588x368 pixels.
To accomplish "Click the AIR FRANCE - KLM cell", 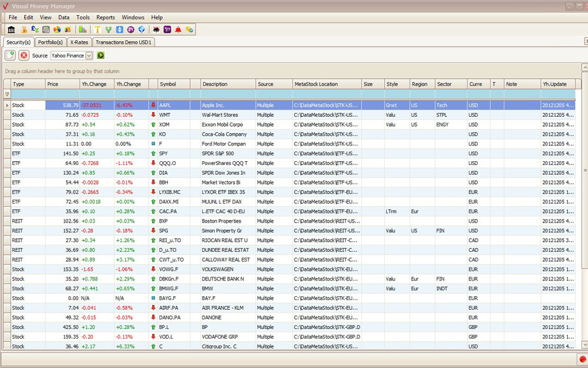I will [228, 308].
